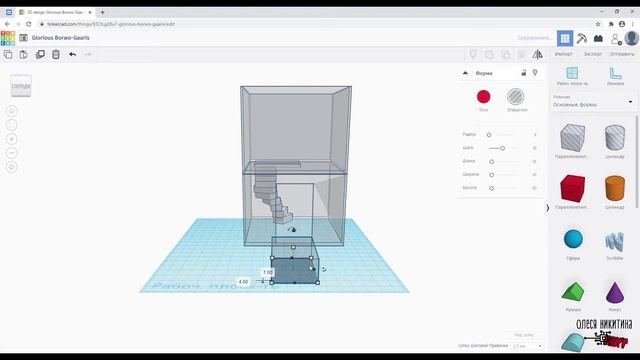This screenshot has width=640, height=360.
Task: Pick the purple Cone shape
Action: pos(615,292)
